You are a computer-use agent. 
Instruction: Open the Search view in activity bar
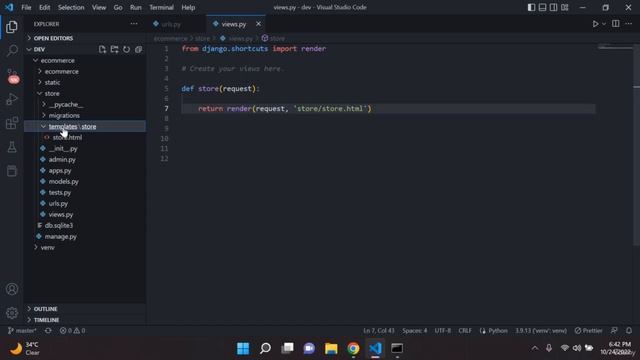click(x=12, y=51)
